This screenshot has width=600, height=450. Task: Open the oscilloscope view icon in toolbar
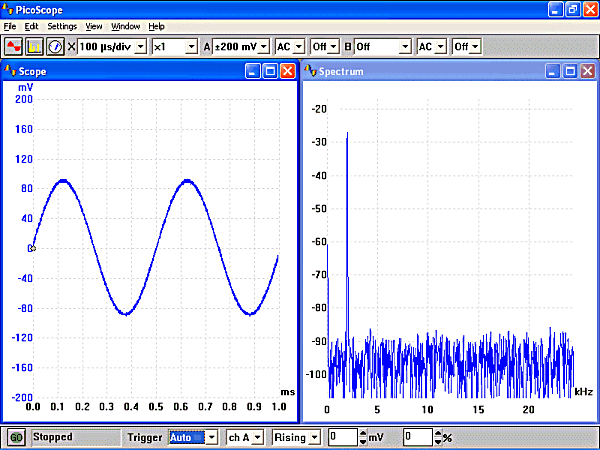tap(14, 47)
